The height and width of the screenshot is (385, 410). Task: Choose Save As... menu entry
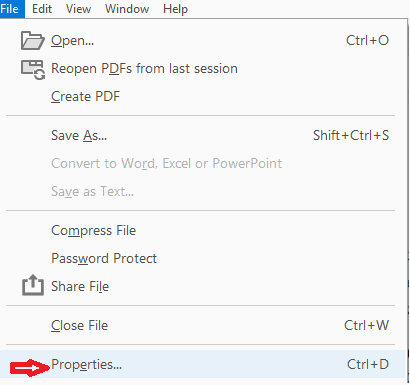(205, 135)
